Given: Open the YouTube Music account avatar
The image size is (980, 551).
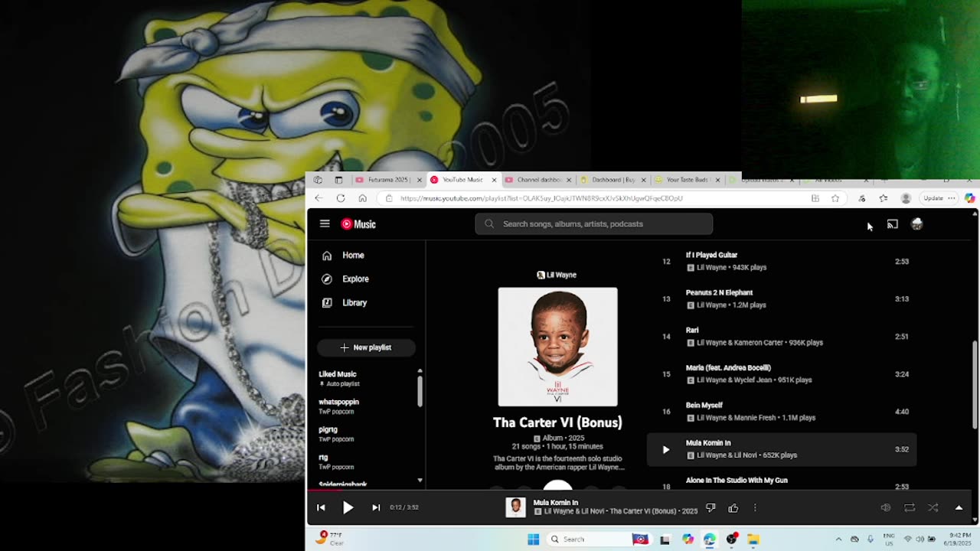Looking at the screenshot, I should [x=917, y=224].
